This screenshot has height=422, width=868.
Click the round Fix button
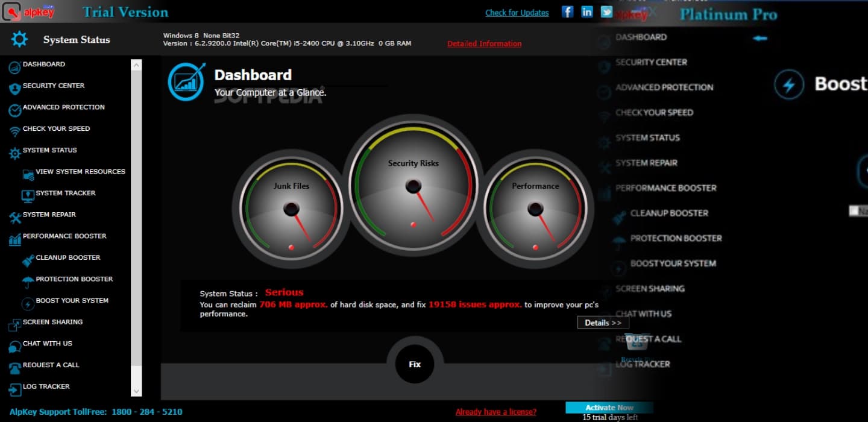point(415,364)
